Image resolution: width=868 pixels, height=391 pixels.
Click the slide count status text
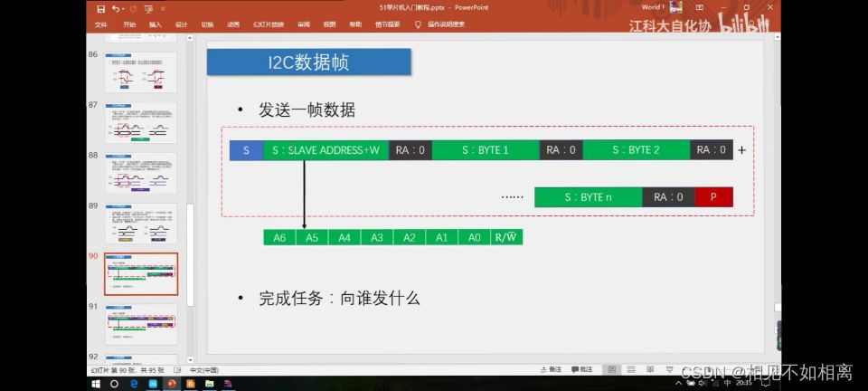[127, 370]
